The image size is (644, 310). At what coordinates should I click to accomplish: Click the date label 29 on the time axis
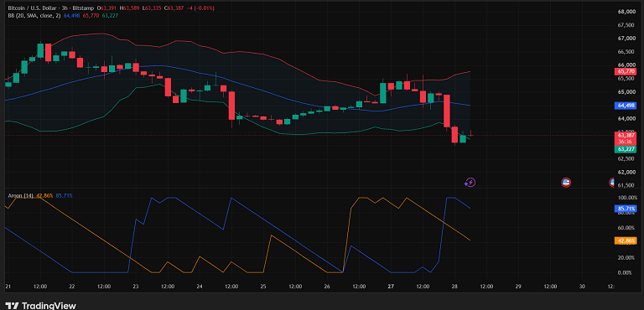518,287
